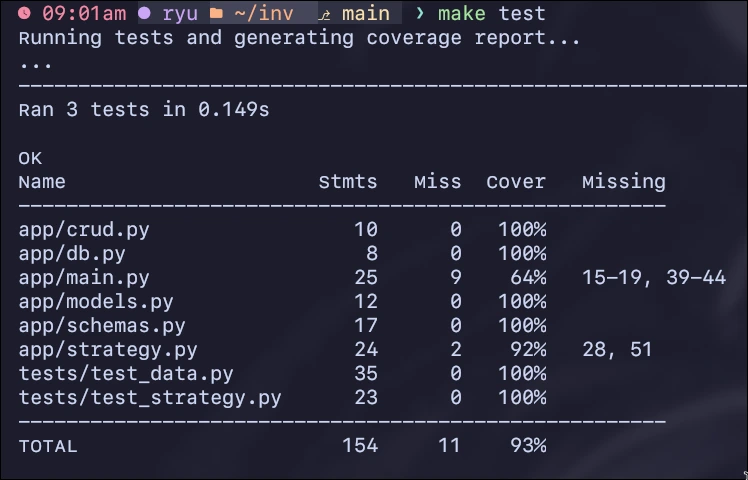Click 100% coverage of app/db.py
Image resolution: width=748 pixels, height=480 pixels.
(522, 254)
